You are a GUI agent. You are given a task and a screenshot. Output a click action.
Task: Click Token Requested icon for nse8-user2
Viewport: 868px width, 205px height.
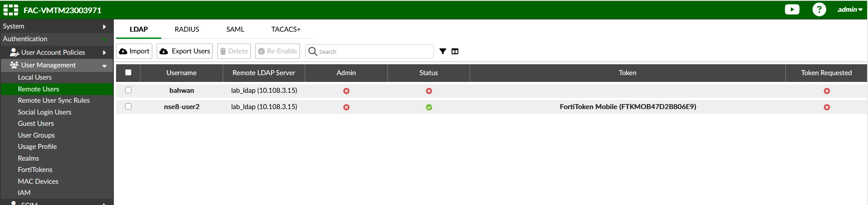pyautogui.click(x=827, y=107)
